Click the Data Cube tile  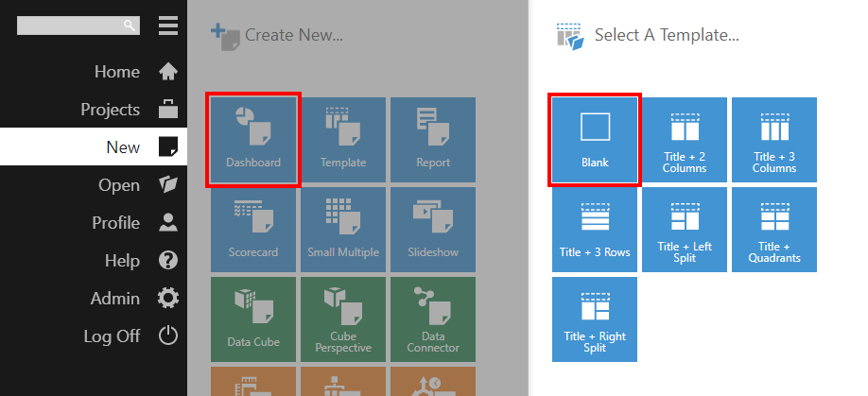coord(253,319)
